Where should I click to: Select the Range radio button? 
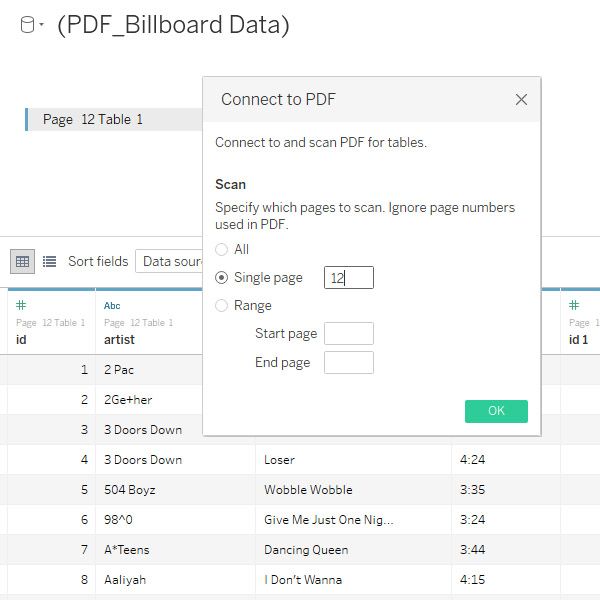click(x=222, y=305)
